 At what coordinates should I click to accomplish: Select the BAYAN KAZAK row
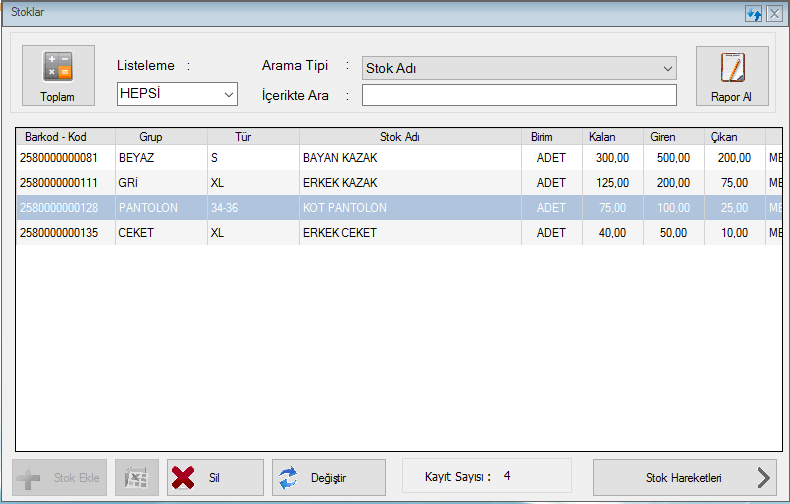coord(339,158)
